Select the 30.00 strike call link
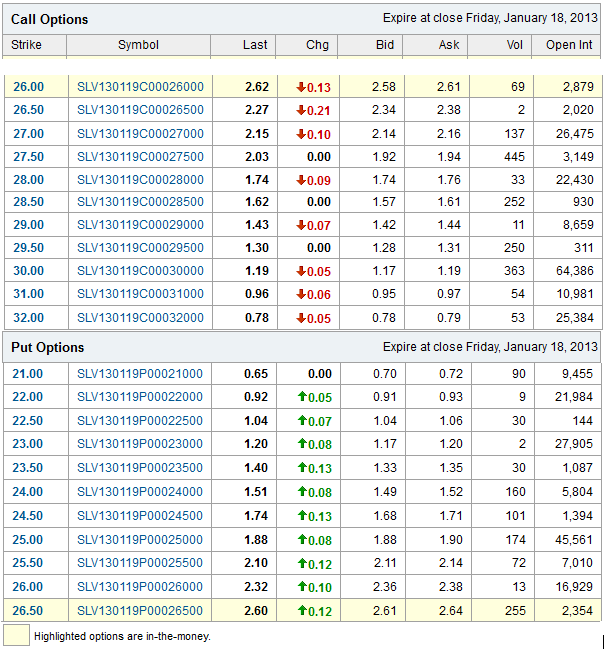Image resolution: width=604 pixels, height=651 pixels. point(28,271)
